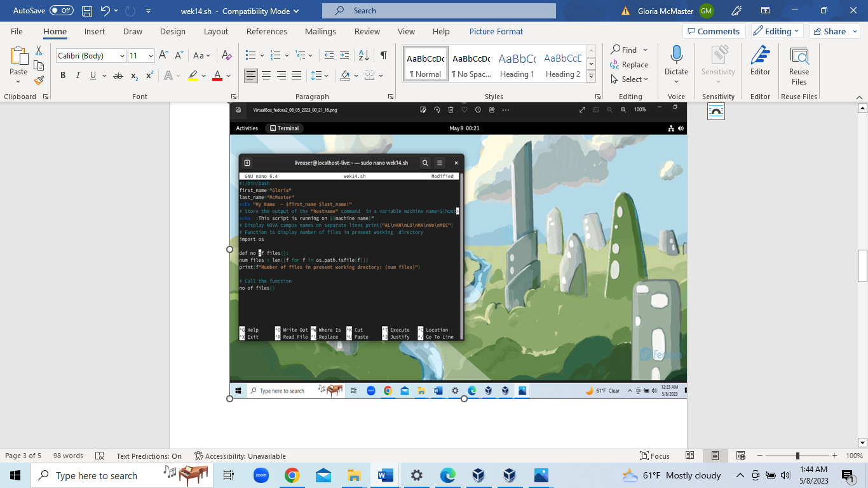Adjust the zoom level slider
Image resolution: width=868 pixels, height=488 pixels.
pos(797,456)
